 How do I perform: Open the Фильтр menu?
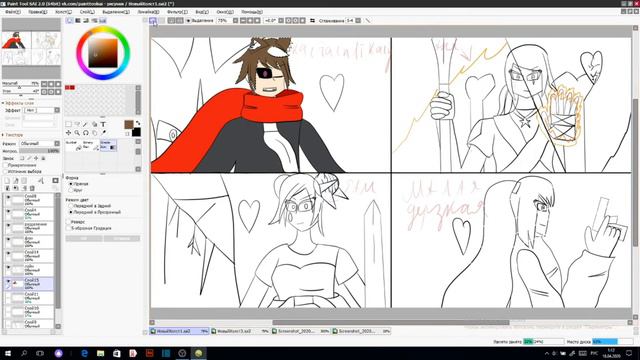177,12
